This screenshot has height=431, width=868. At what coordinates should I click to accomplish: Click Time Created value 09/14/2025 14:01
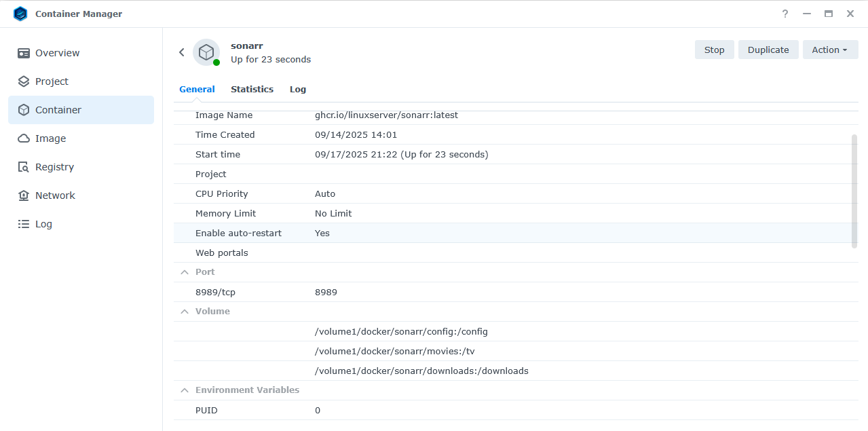coord(356,135)
